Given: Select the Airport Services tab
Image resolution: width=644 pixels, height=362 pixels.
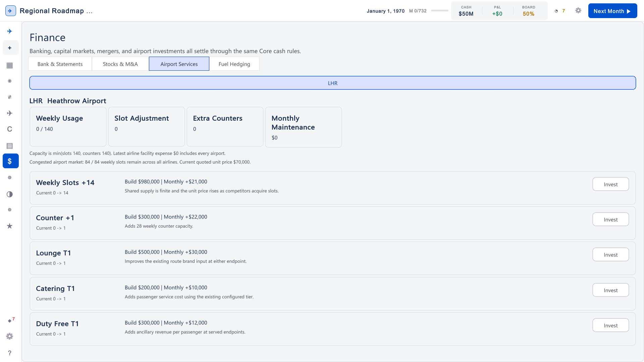Looking at the screenshot, I should pyautogui.click(x=179, y=64).
